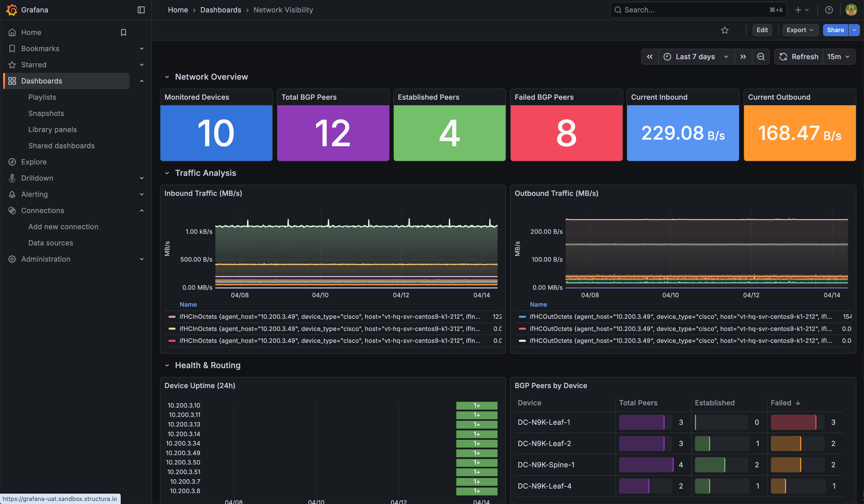Viewport: 864px width, 504px height.
Task: Click the Refresh dashboard icon
Action: coord(783,57)
